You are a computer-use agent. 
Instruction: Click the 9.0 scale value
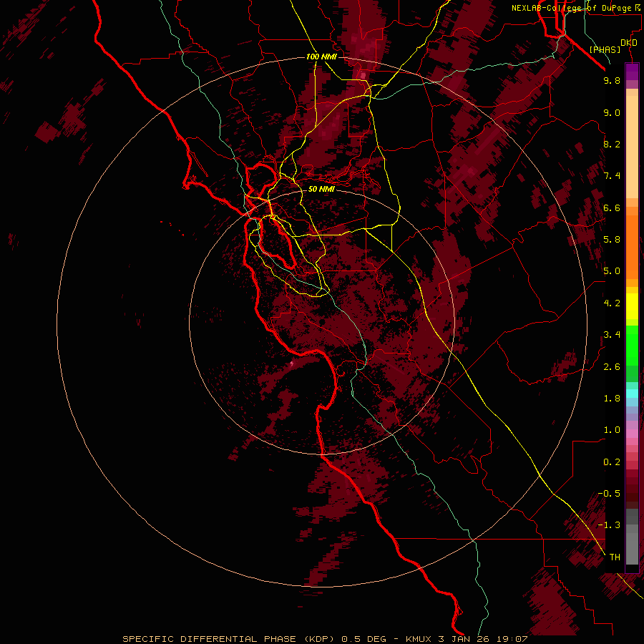click(x=612, y=112)
